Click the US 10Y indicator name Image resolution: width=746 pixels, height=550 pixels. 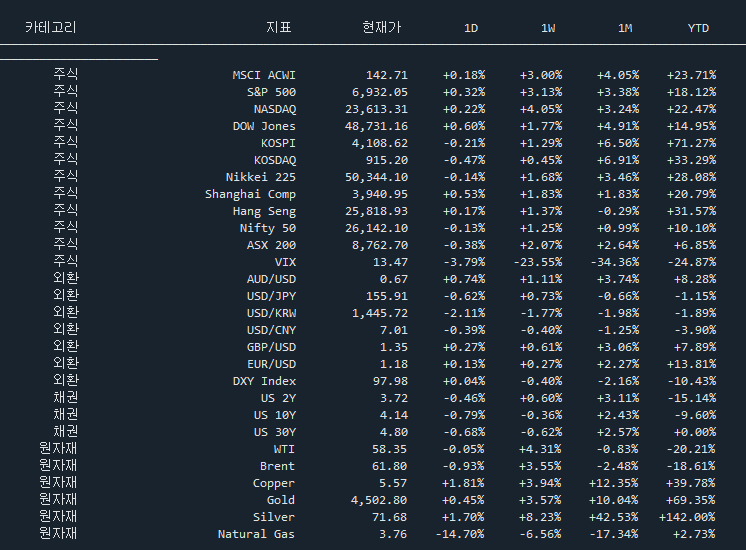tap(274, 415)
